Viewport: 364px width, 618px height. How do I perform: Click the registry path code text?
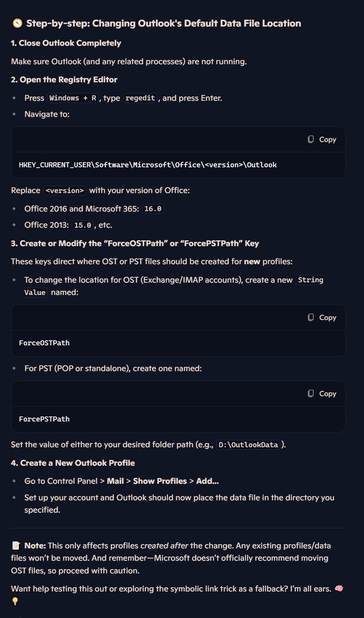point(148,165)
